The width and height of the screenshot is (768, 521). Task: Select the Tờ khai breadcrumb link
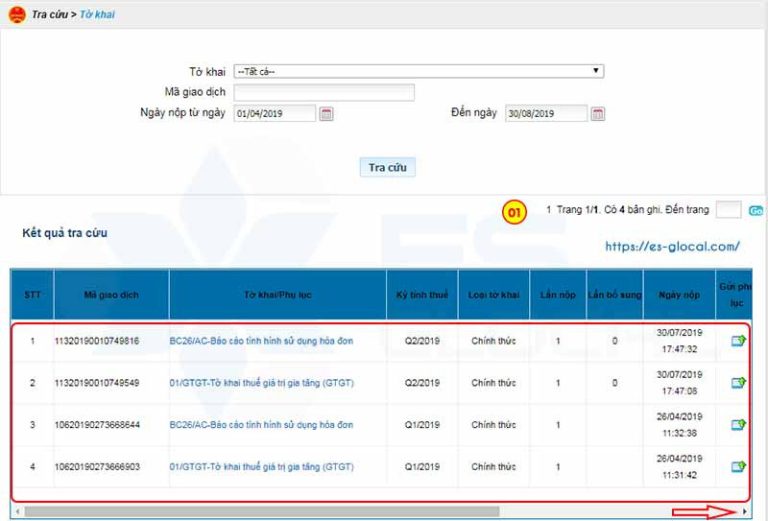[x=97, y=15]
